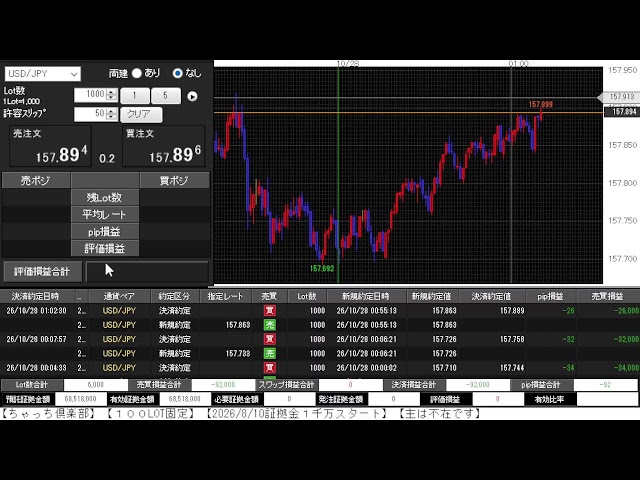Click the 約定区分 column header
This screenshot has width=640, height=480.
point(174,296)
